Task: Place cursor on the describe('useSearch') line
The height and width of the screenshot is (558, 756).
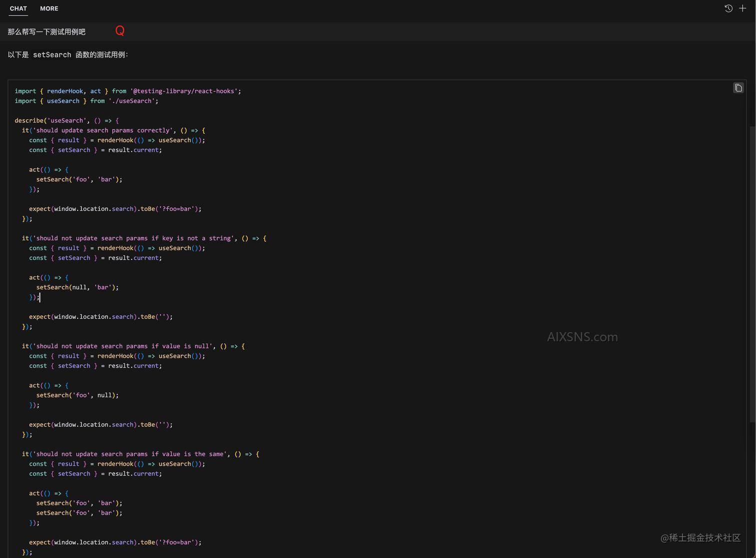Action: pyautogui.click(x=66, y=120)
